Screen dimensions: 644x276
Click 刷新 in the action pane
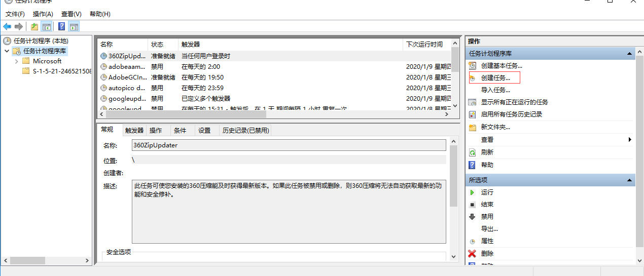click(487, 152)
